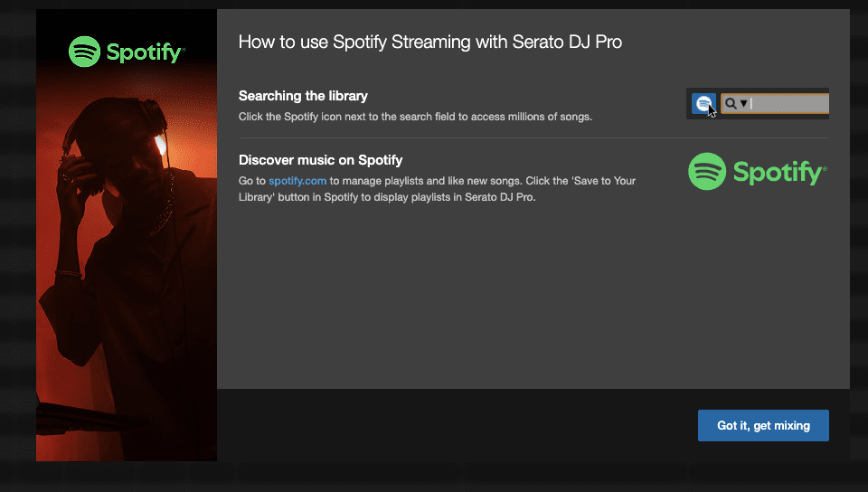Click the magnifying glass search icon

pos(731,103)
